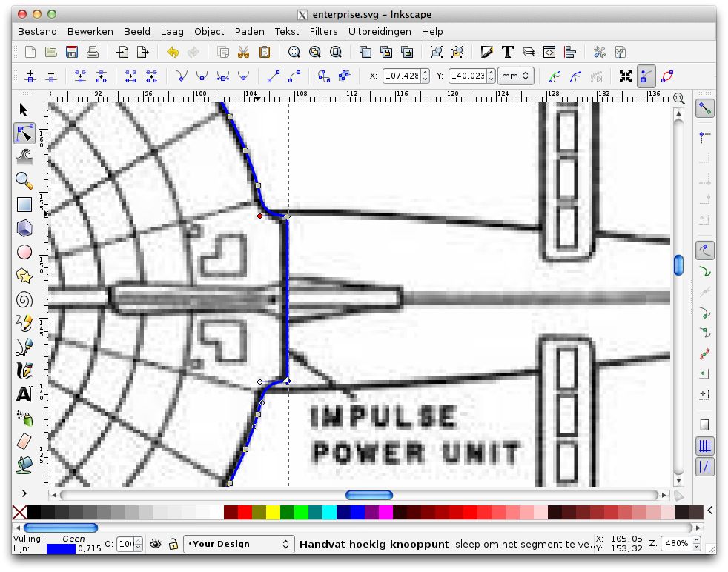Select the rectangle tool

click(x=24, y=204)
